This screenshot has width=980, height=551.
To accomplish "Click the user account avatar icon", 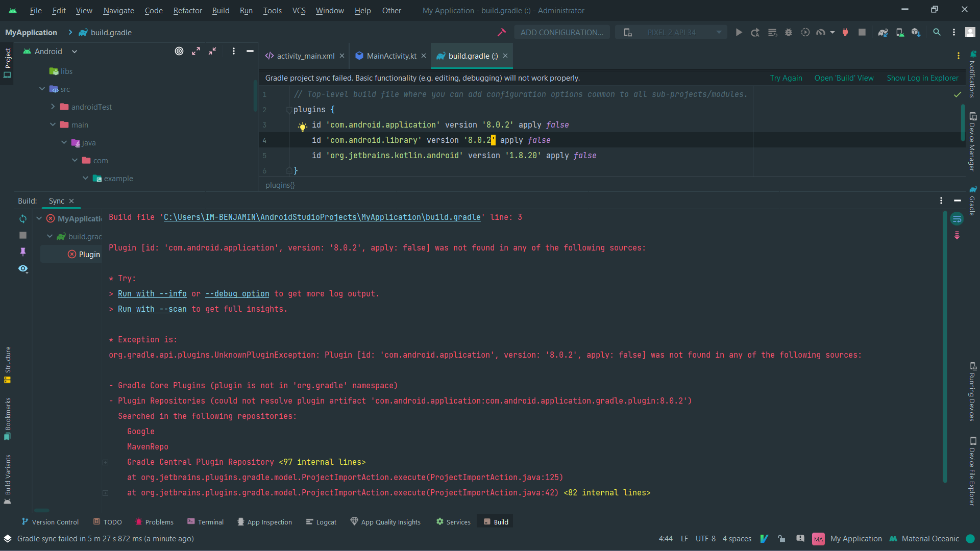I will (970, 32).
